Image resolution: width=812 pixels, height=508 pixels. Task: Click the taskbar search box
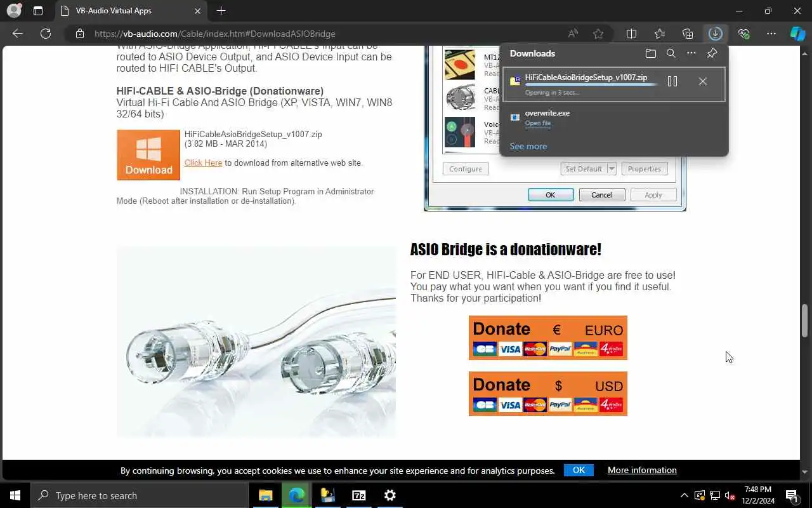(140, 495)
